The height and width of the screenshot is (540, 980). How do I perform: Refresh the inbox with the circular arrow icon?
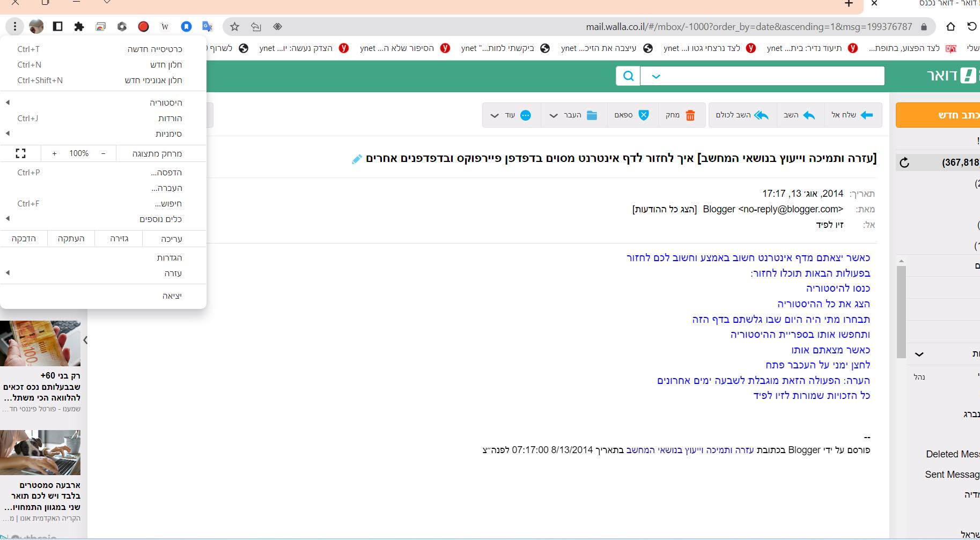904,162
